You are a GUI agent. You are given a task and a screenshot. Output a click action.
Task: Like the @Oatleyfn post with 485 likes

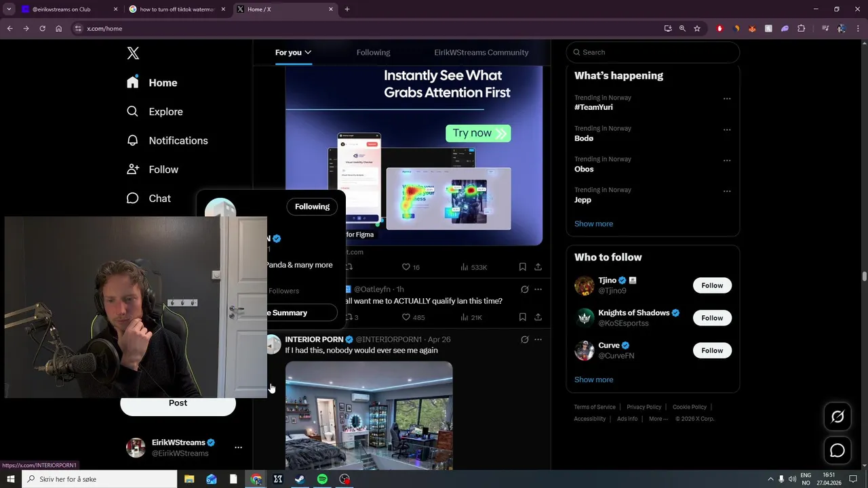[x=413, y=317]
